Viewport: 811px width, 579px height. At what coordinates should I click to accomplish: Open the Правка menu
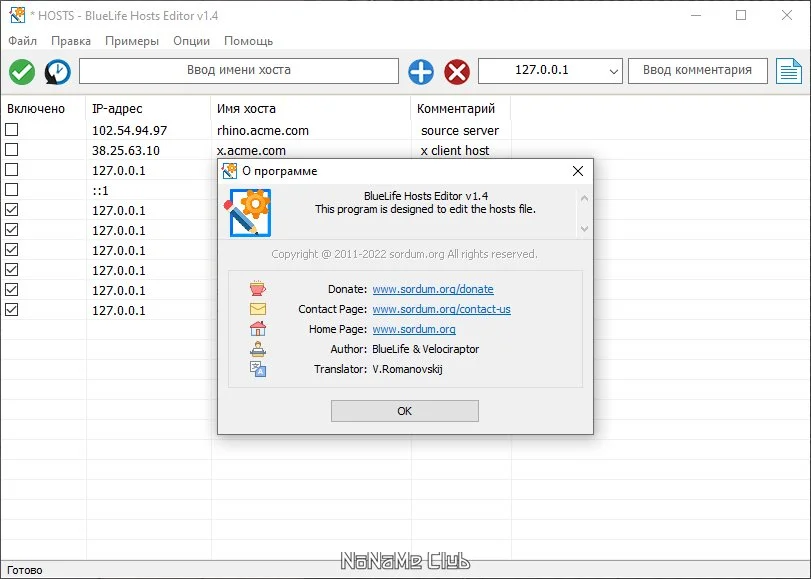tap(71, 41)
